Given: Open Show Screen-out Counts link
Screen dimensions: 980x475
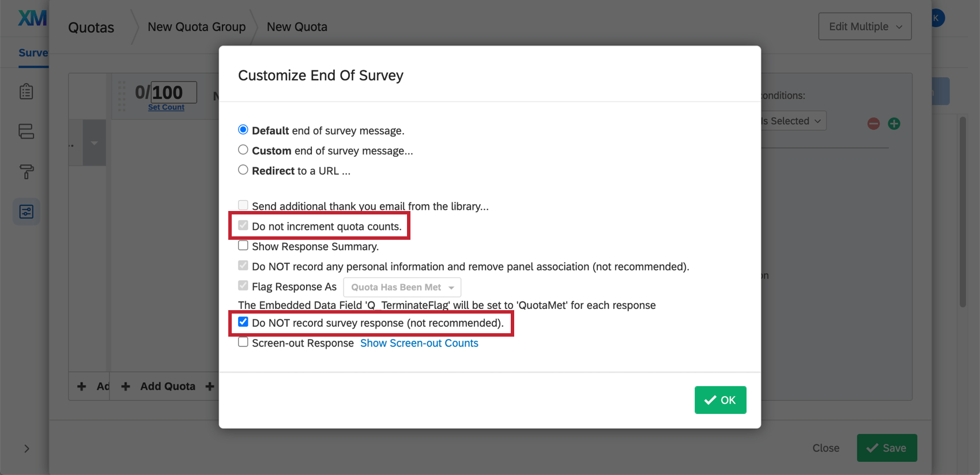Looking at the screenshot, I should (x=419, y=343).
